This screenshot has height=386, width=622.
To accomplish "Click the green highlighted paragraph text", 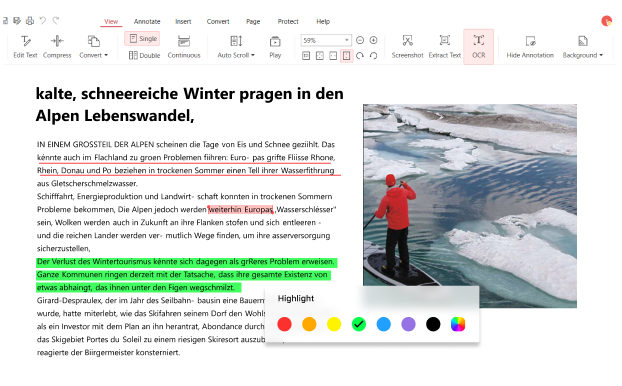I will 186,275.
